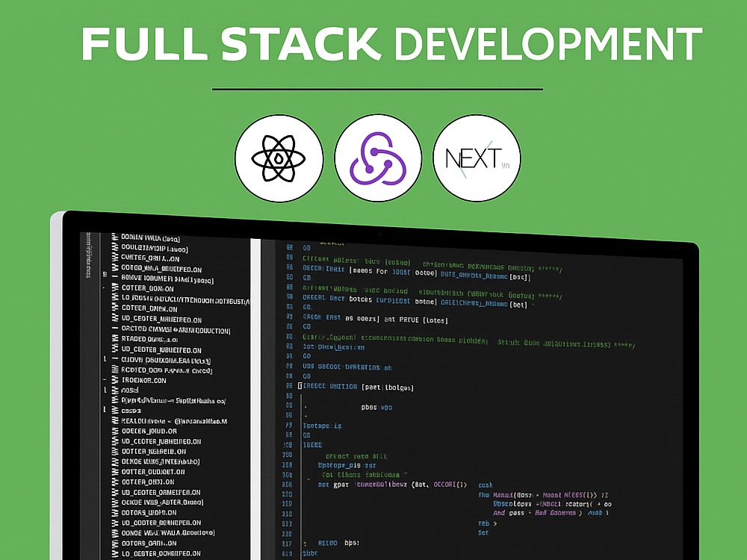Click the bold FULL STACK heading

coord(231,44)
